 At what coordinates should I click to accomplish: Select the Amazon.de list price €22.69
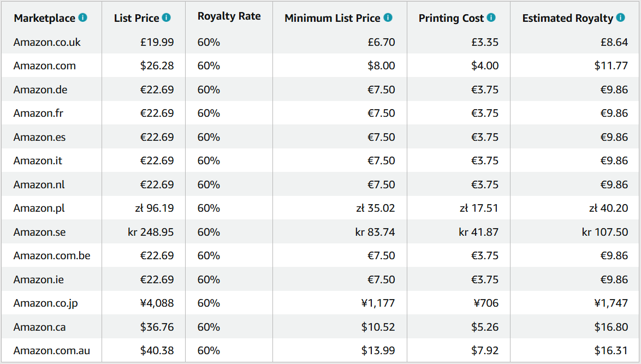click(x=157, y=89)
